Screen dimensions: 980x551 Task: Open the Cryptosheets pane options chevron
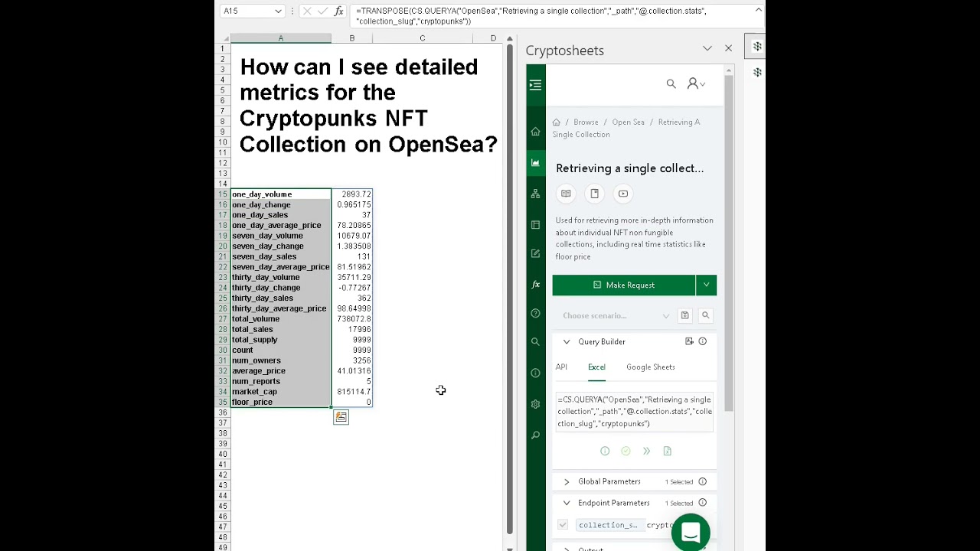(707, 48)
